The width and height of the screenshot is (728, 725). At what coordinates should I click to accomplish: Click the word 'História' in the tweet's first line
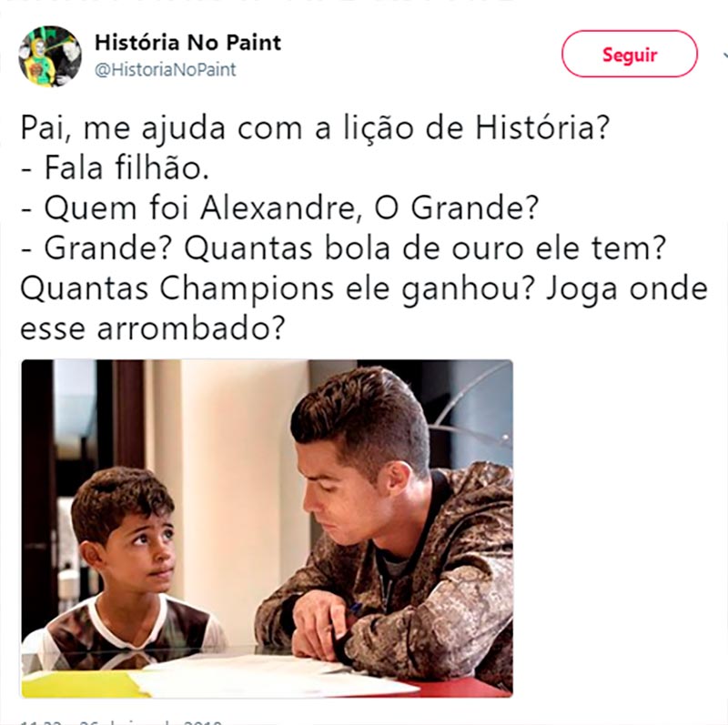pos(541,127)
